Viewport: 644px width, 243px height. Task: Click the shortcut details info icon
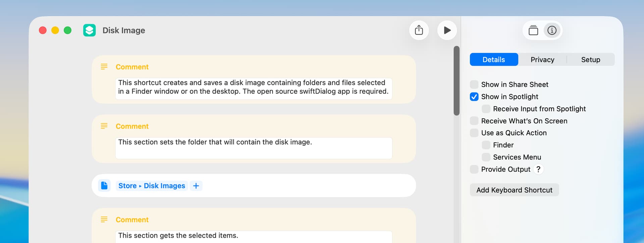tap(552, 31)
